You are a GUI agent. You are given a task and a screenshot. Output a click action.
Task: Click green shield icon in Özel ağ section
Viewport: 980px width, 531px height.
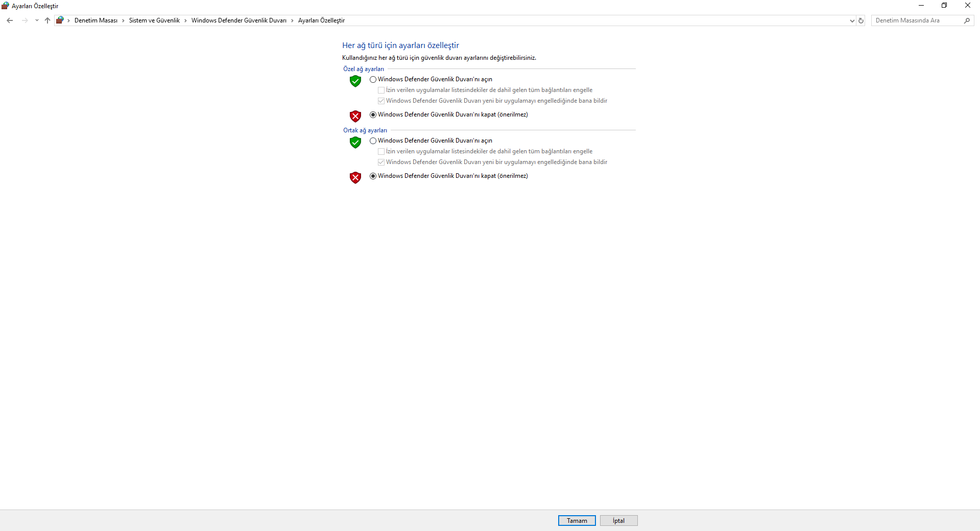[x=355, y=81]
